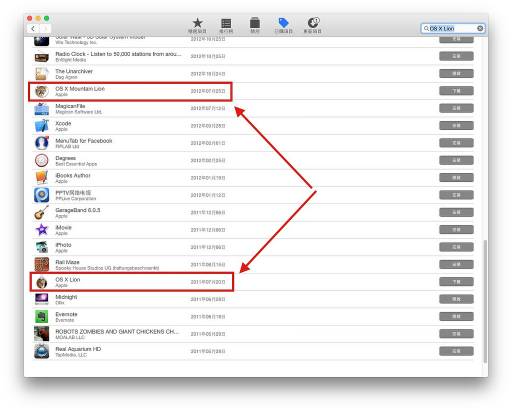Click the download button for OS X Lion
This screenshot has width=512, height=411.
[456, 282]
